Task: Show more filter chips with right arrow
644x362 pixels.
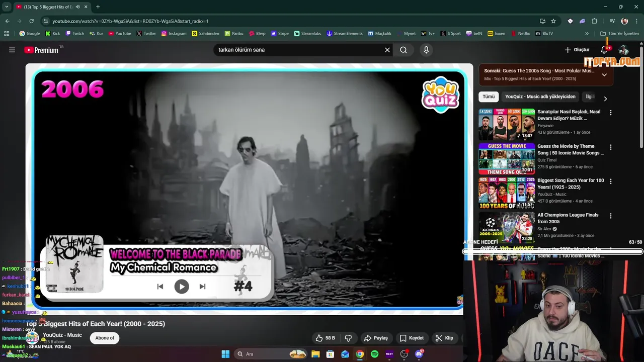Action: 605,99
